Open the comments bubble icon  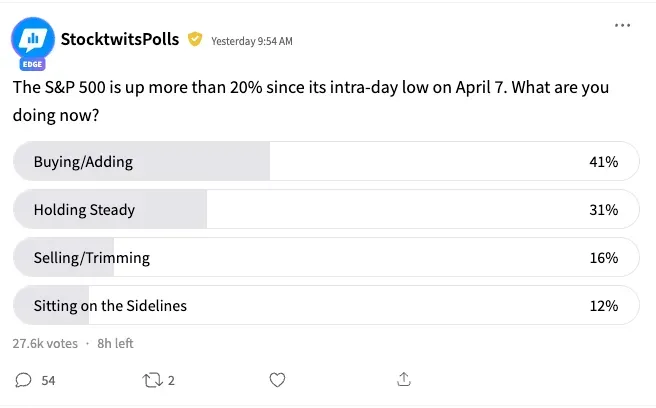(x=23, y=380)
